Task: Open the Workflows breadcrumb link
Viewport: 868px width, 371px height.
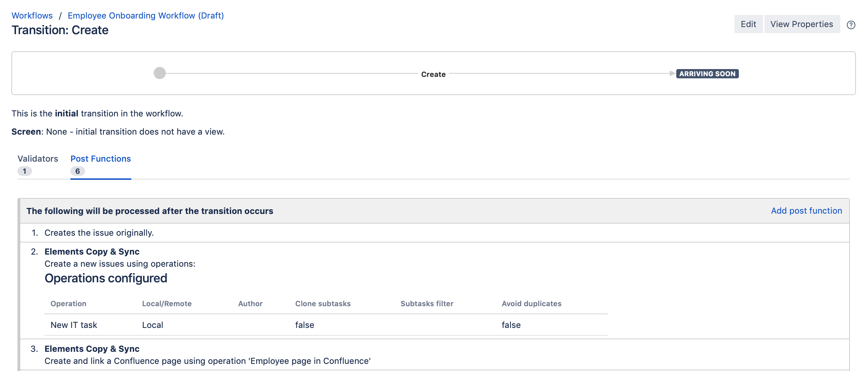Action: [32, 15]
